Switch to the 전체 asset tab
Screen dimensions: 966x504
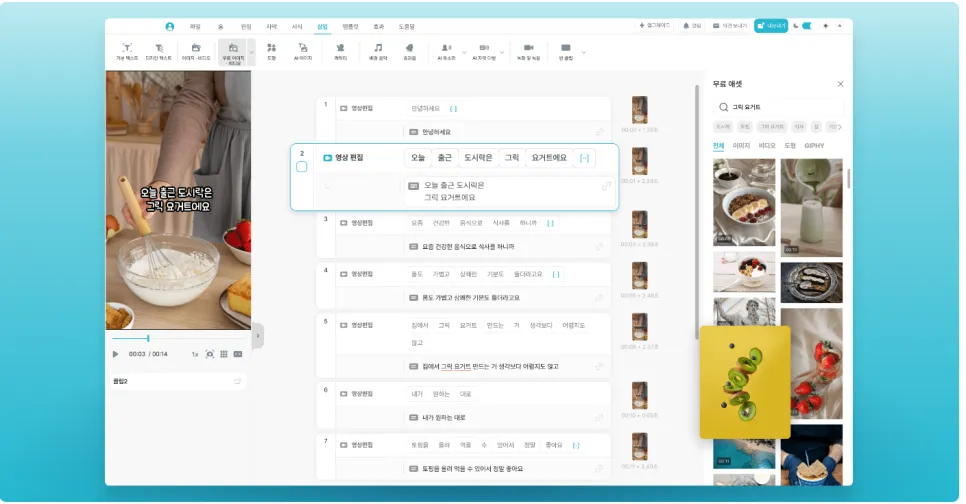pos(718,146)
